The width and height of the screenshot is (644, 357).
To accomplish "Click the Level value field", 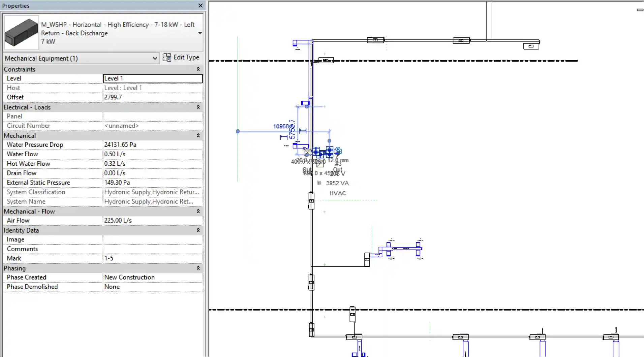I will (153, 78).
